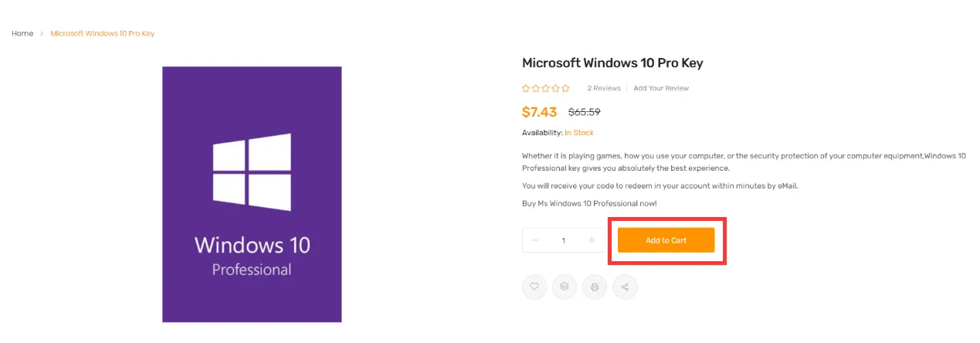The image size is (980, 343).
Task: Click the fifth rating star
Action: pyautogui.click(x=566, y=89)
